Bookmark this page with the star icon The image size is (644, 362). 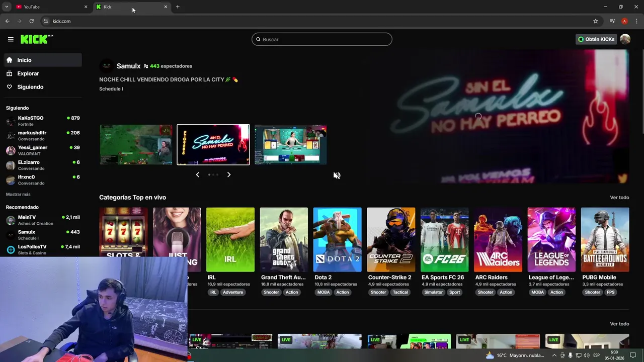[x=596, y=21]
